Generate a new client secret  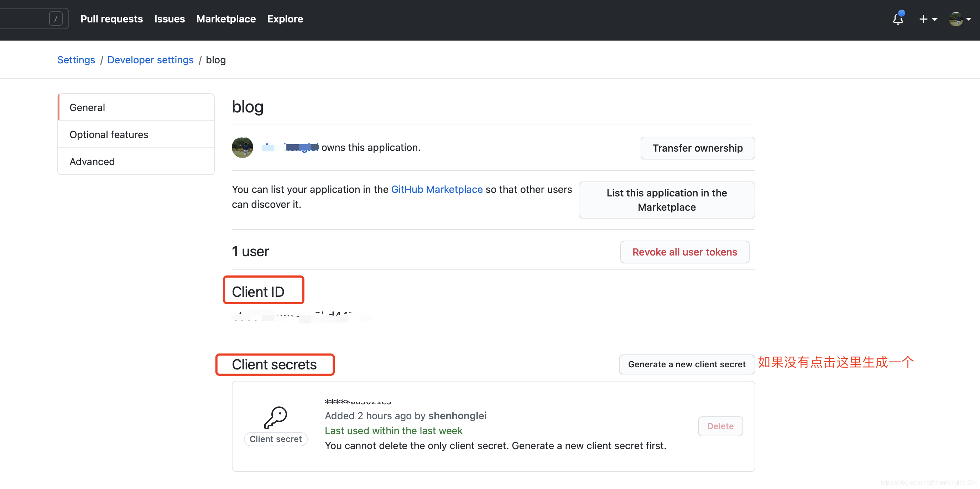tap(686, 364)
